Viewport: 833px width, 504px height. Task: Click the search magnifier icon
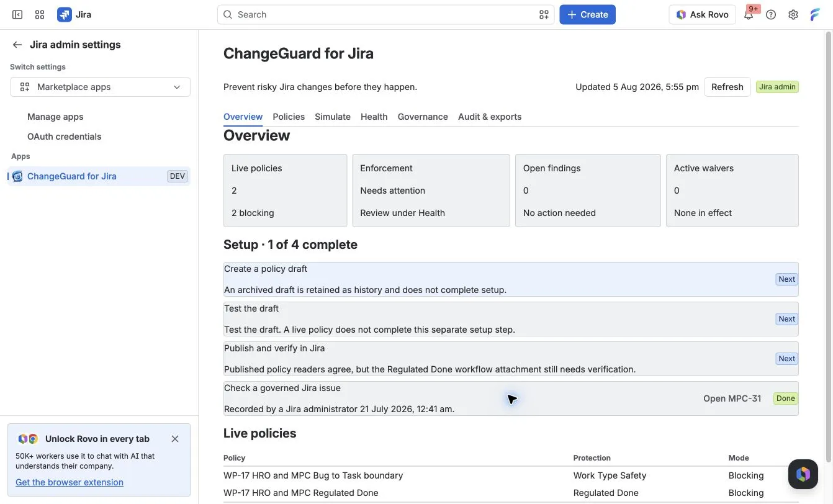(228, 14)
